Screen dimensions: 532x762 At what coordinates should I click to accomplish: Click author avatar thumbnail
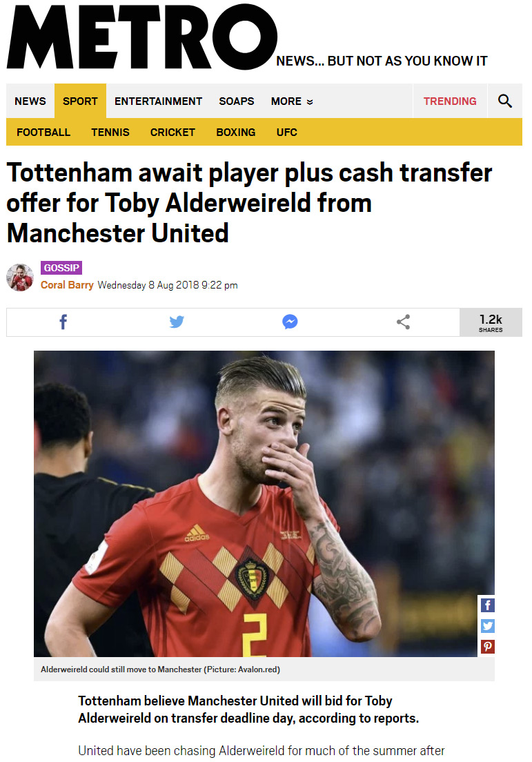(x=20, y=277)
